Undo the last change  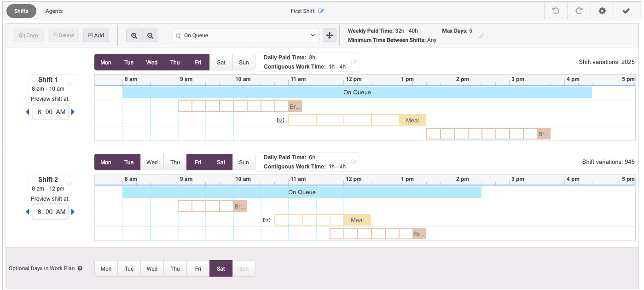coord(556,11)
